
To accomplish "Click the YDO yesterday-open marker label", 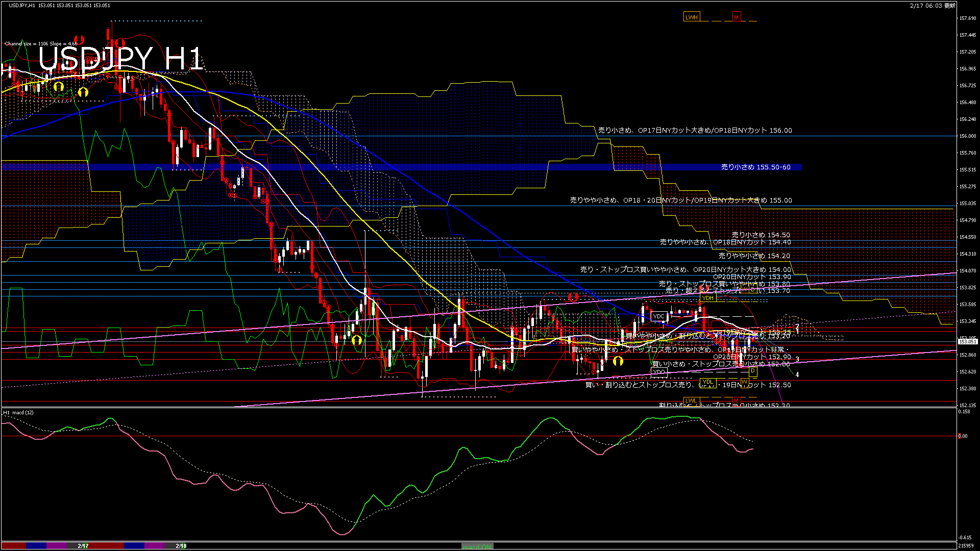I will tap(659, 372).
